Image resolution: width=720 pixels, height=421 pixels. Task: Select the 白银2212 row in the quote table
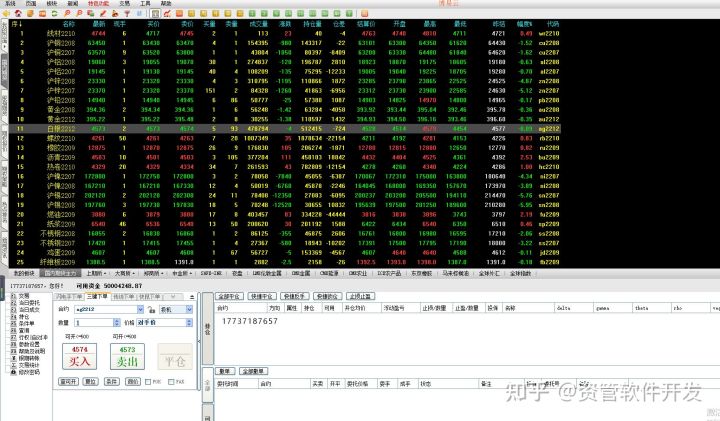click(285, 129)
